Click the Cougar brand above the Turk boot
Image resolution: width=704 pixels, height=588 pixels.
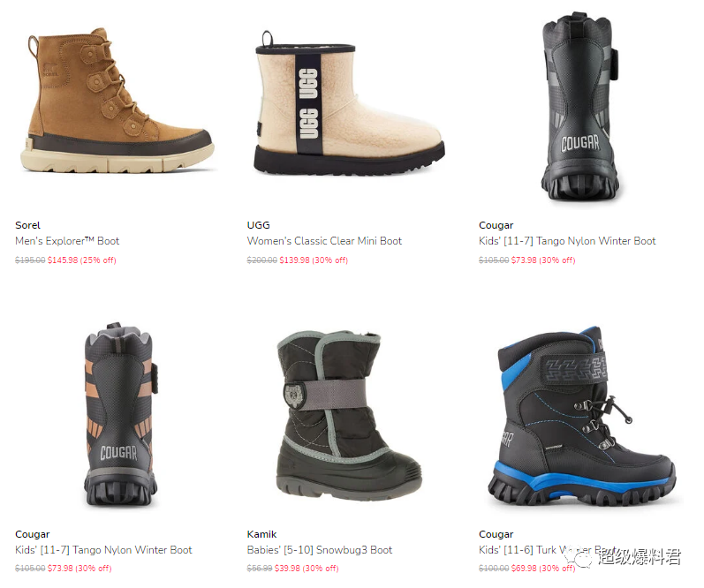496,534
